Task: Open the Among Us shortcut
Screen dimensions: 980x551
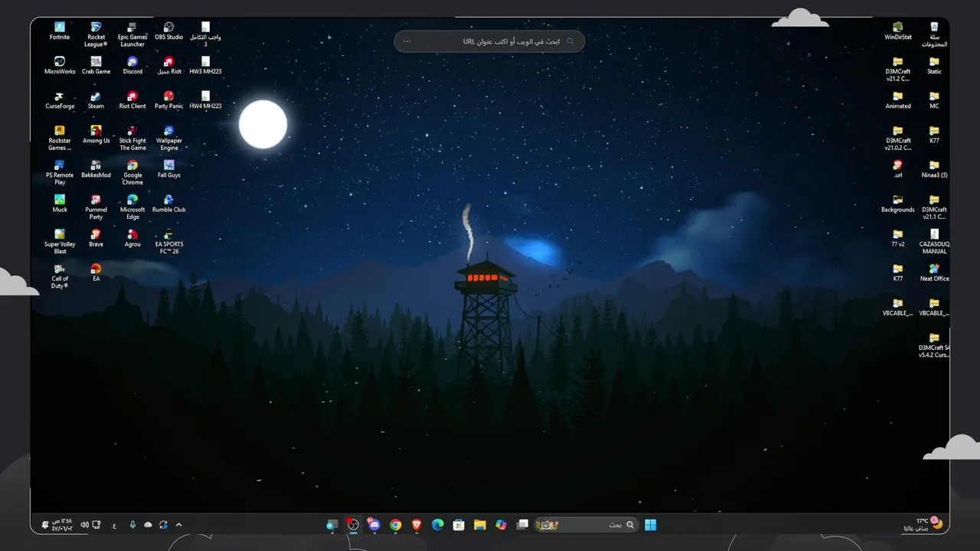Action: point(96,135)
